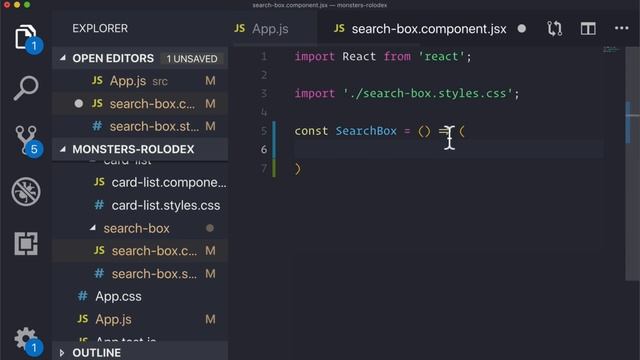This screenshot has height=360, width=640.
Task: Open the Search view in activity bar
Action: (x=26, y=87)
